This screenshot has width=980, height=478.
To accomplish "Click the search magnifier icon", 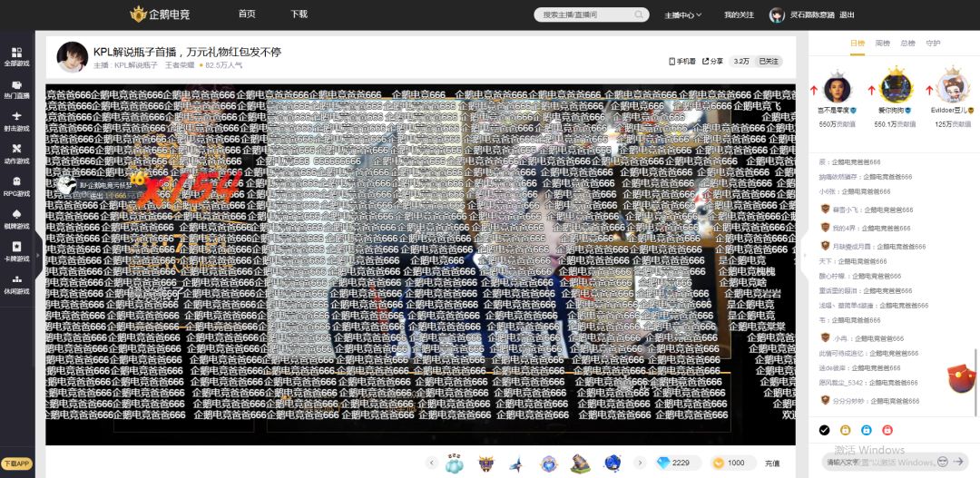I will 639,15.
